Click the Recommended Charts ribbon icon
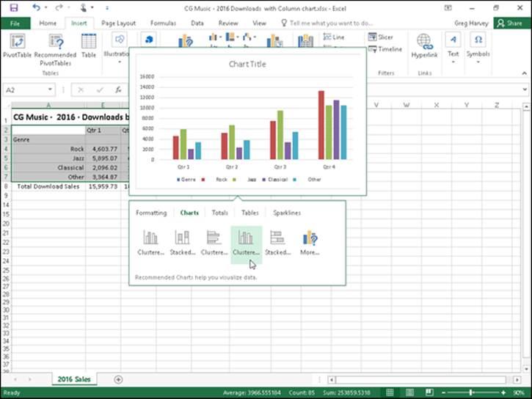The height and width of the screenshot is (399, 532). 186,41
